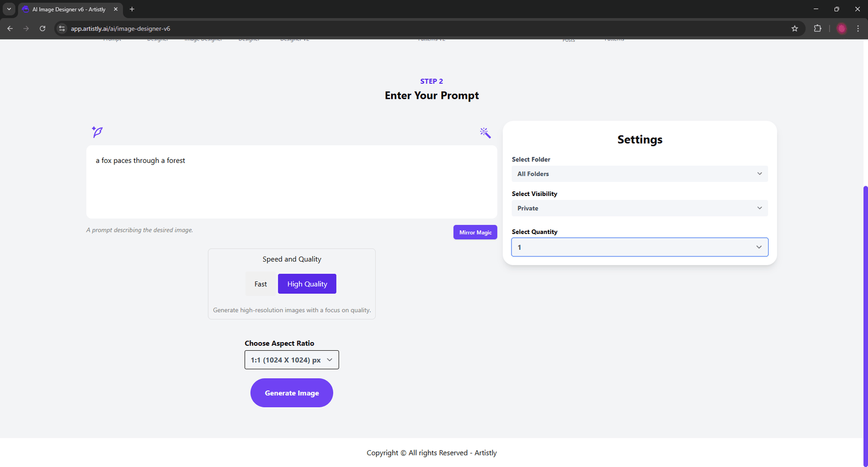The height and width of the screenshot is (467, 868).
Task: Open the Select Folder dropdown
Action: (x=639, y=174)
